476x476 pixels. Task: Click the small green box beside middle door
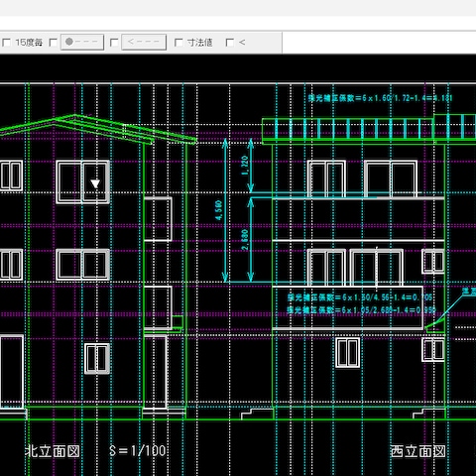pos(178,321)
